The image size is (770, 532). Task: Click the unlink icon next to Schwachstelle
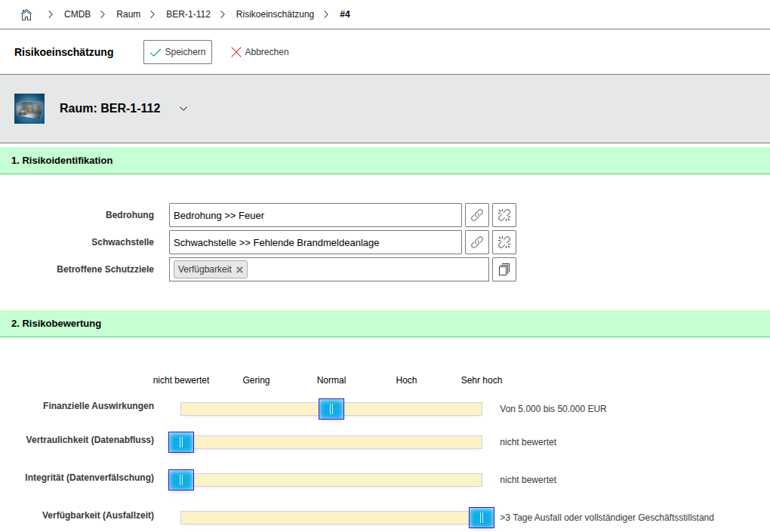pyautogui.click(x=504, y=242)
